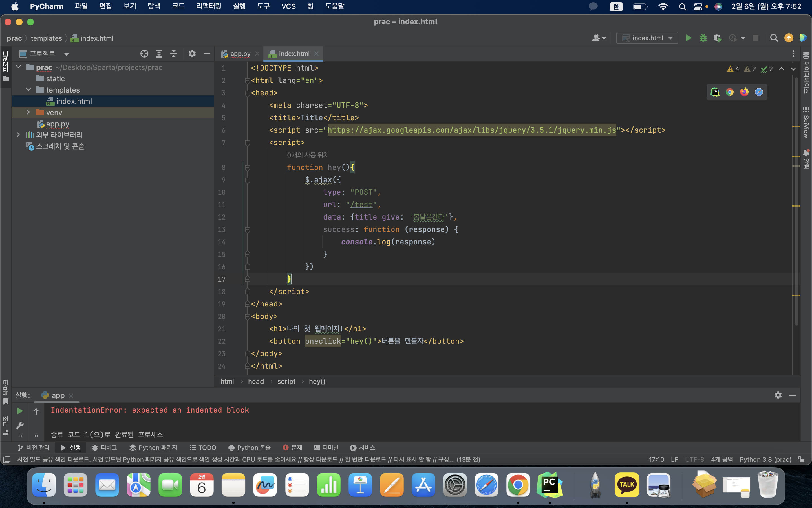Open the 도움말 menu
The height and width of the screenshot is (508, 812).
tap(335, 6)
